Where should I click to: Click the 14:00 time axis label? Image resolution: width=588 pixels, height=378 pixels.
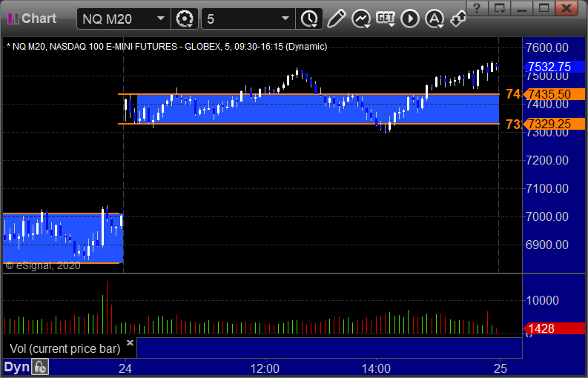376,368
